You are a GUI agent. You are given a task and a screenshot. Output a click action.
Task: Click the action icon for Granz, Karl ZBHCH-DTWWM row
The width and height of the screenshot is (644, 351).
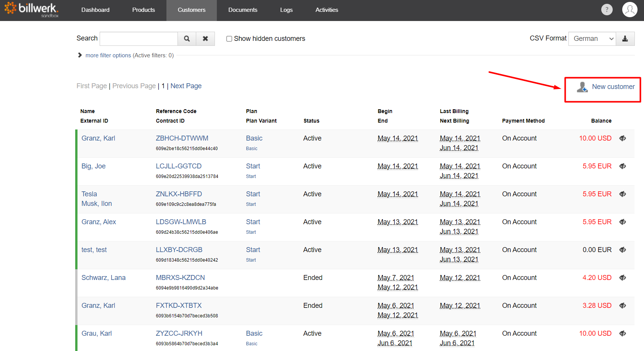[x=623, y=138]
